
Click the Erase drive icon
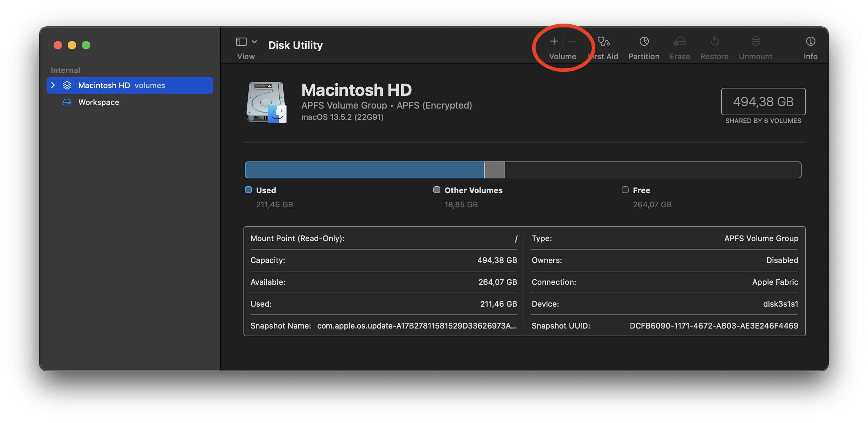[x=680, y=42]
